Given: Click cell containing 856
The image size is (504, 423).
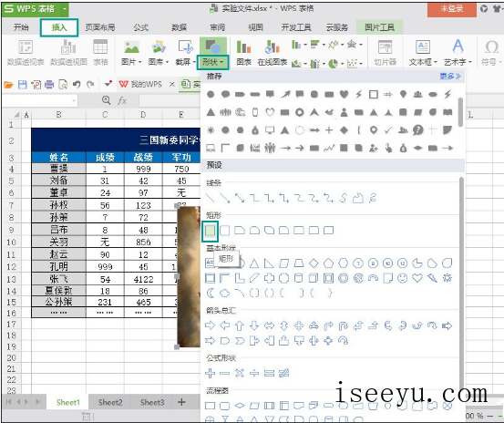Looking at the screenshot, I should point(143,242).
